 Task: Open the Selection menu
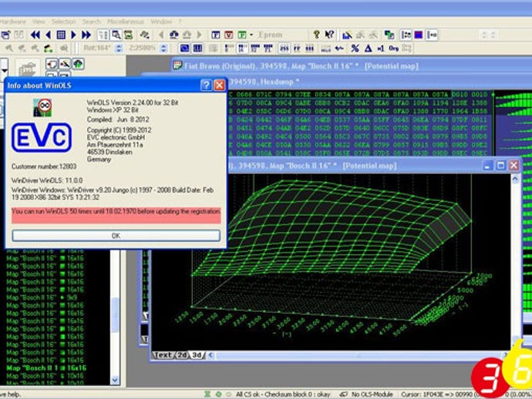pos(63,22)
